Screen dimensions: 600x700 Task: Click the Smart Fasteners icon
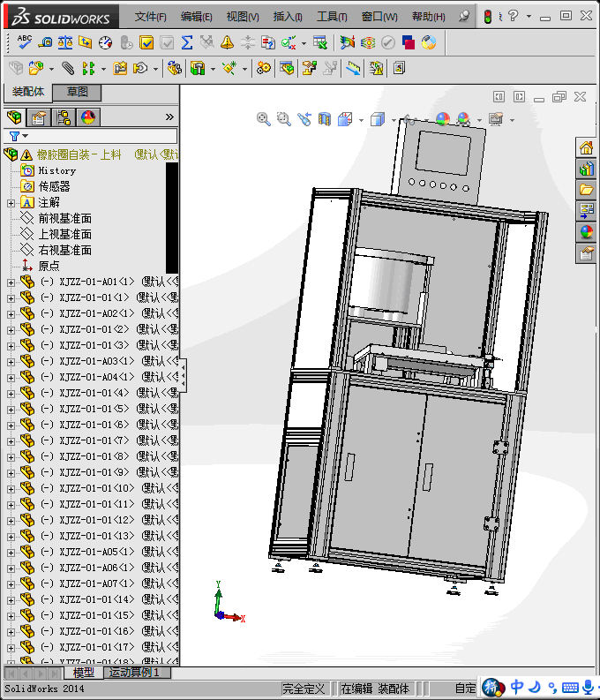tap(120, 68)
